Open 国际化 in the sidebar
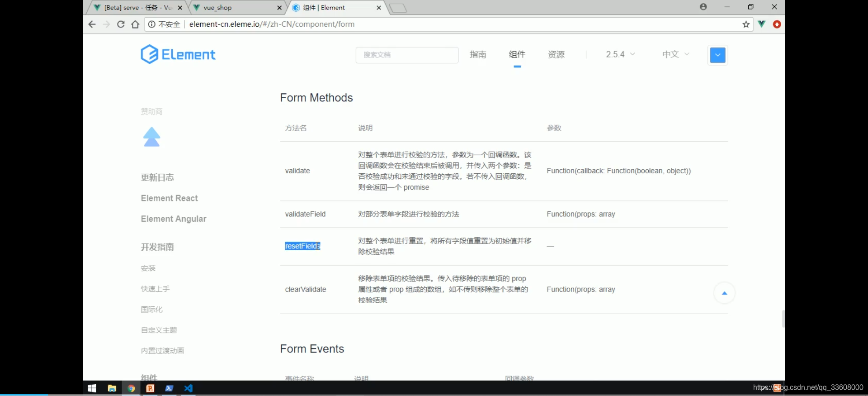The height and width of the screenshot is (396, 868). point(151,310)
